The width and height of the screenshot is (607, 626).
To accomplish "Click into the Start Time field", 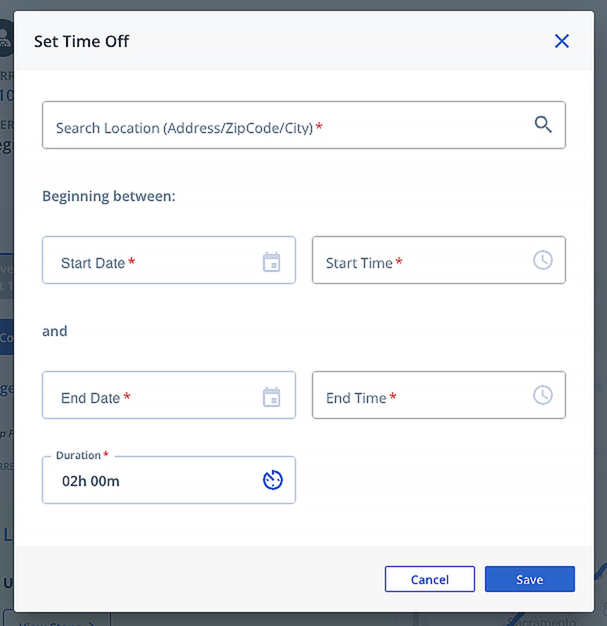I will point(438,260).
